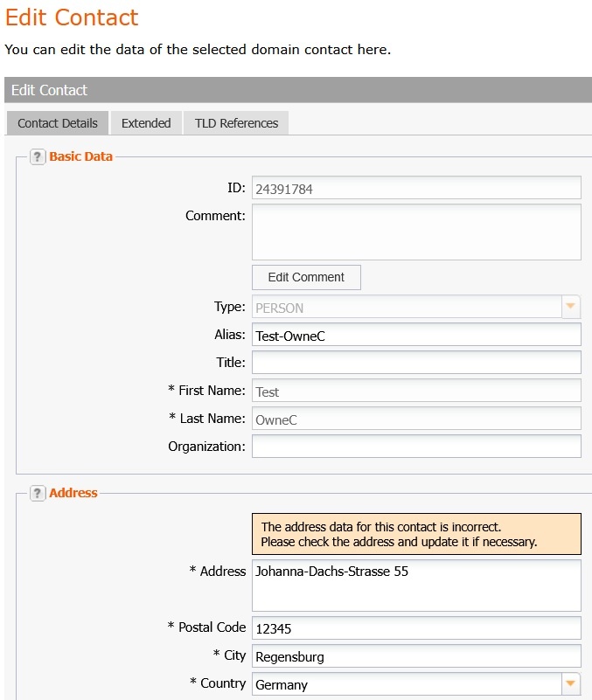Open the TLD References tab
Image resolution: width=592 pixels, height=700 pixels.
(236, 123)
